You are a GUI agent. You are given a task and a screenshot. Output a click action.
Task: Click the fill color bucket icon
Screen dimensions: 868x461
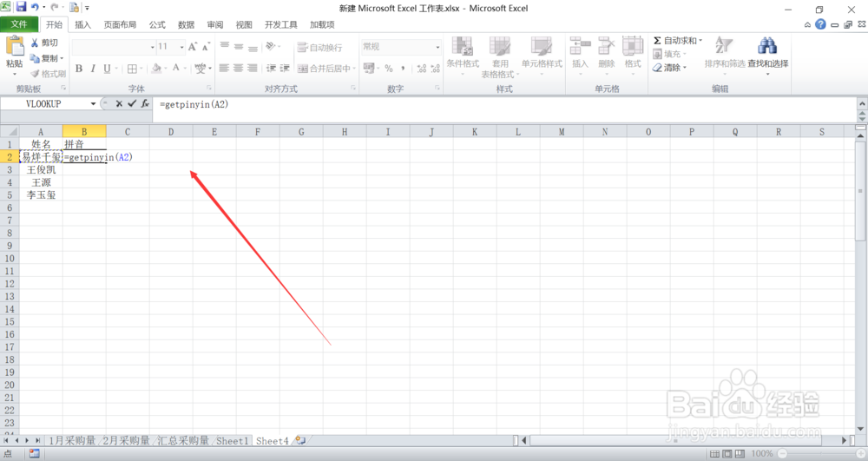click(156, 68)
